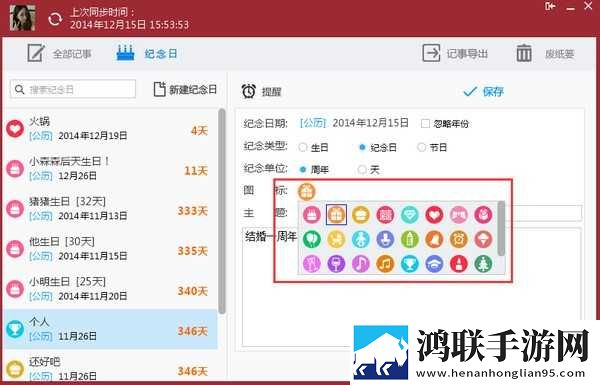This screenshot has width=600, height=385.
Task: Open the user avatar profile picture
Action: [x=23, y=18]
